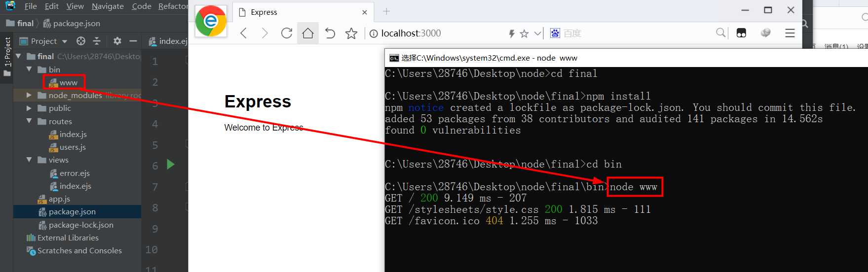Collapse the views folder arrow

click(x=29, y=160)
